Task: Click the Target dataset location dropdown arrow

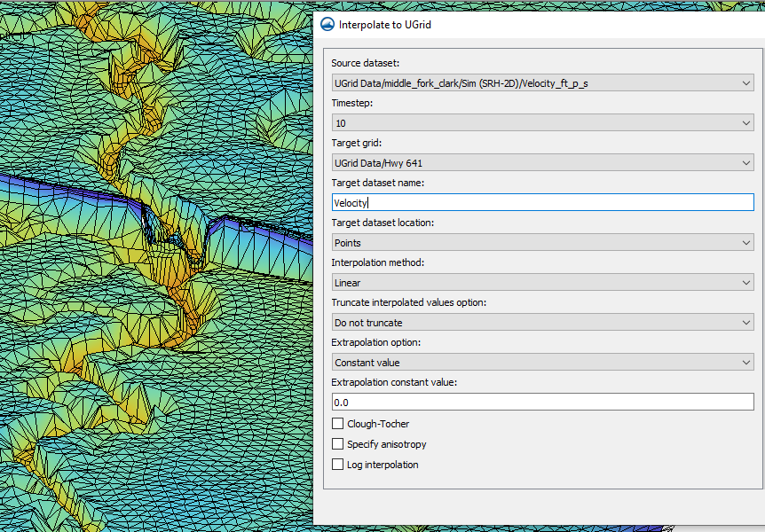Action: (x=745, y=242)
